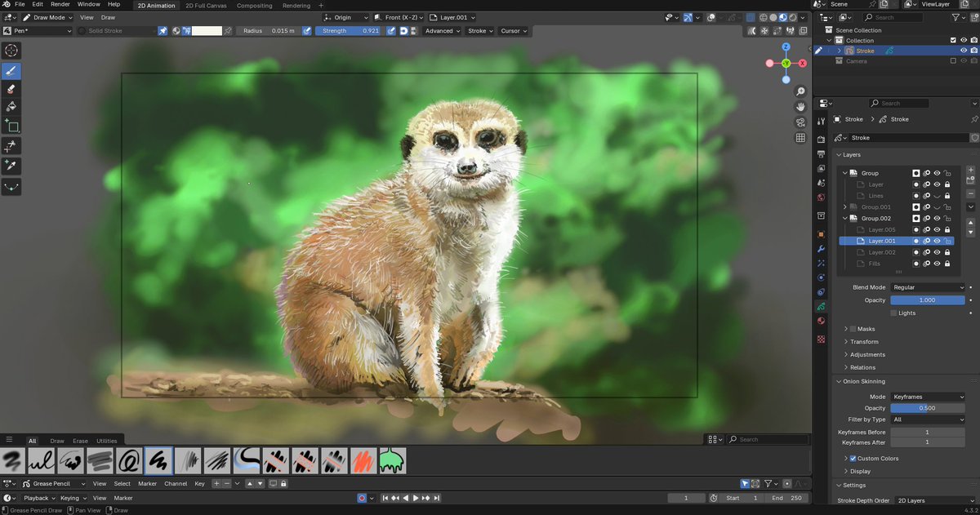Hide Layer.005 using its eye icon
The height and width of the screenshot is (515, 980).
click(x=937, y=230)
